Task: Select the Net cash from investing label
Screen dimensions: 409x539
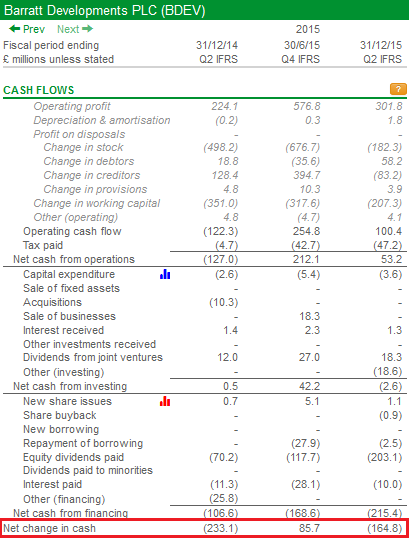Action: 70,386
